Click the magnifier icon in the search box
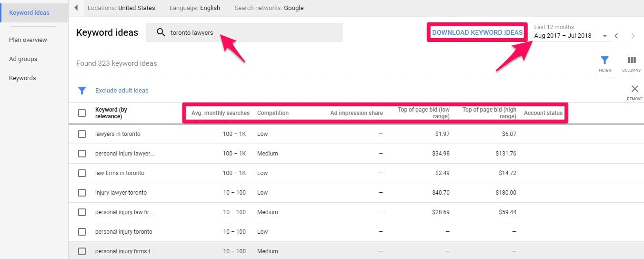This screenshot has width=644, height=259. [161, 32]
